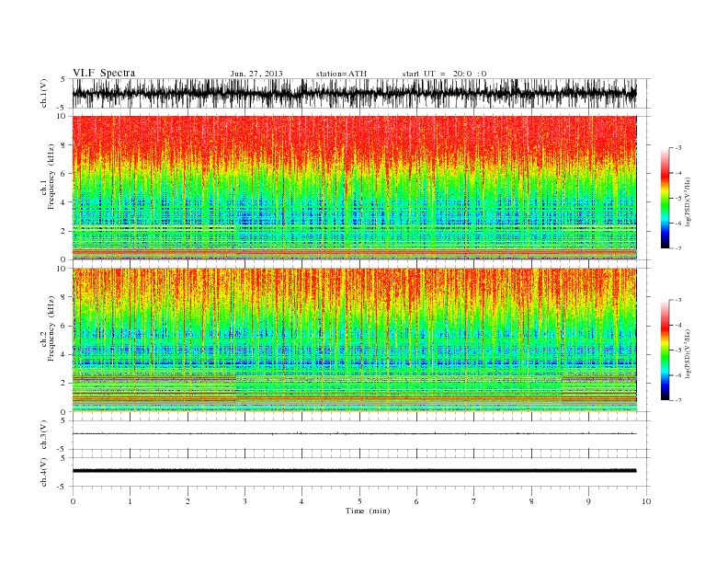Click the "ch.4(V)" axis label
The width and height of the screenshot is (728, 563).
[44, 472]
